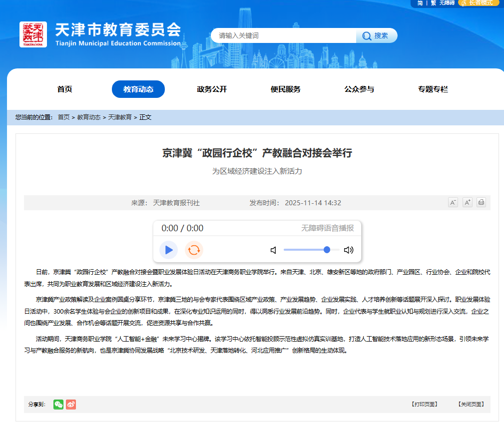Click the mute speaker icon
504x426 pixels.
[x=273, y=250]
